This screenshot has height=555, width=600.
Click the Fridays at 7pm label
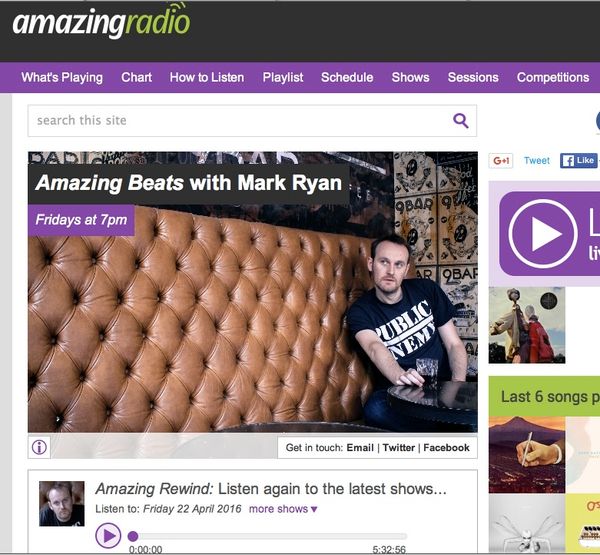pyautogui.click(x=81, y=220)
